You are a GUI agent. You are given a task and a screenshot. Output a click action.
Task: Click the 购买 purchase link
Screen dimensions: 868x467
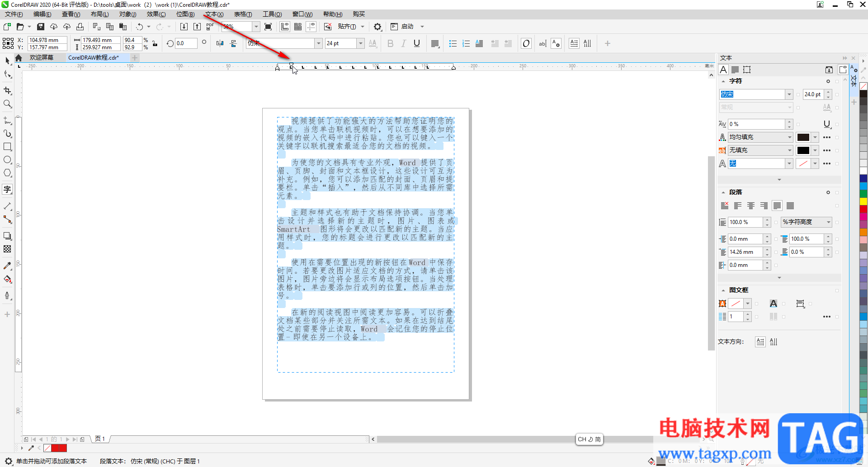(x=359, y=14)
